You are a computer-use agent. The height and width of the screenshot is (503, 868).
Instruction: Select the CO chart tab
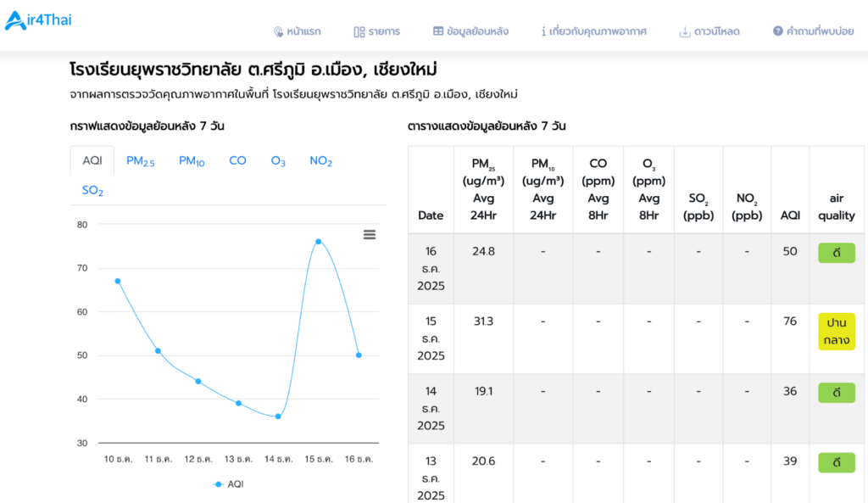click(238, 161)
